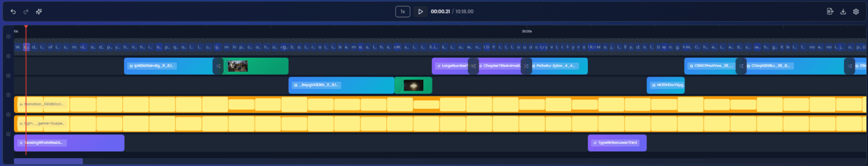This screenshot has height=166, width=868.
Task: Select the _8ApgVX82Kk video clip
Action: pyautogui.click(x=341, y=85)
